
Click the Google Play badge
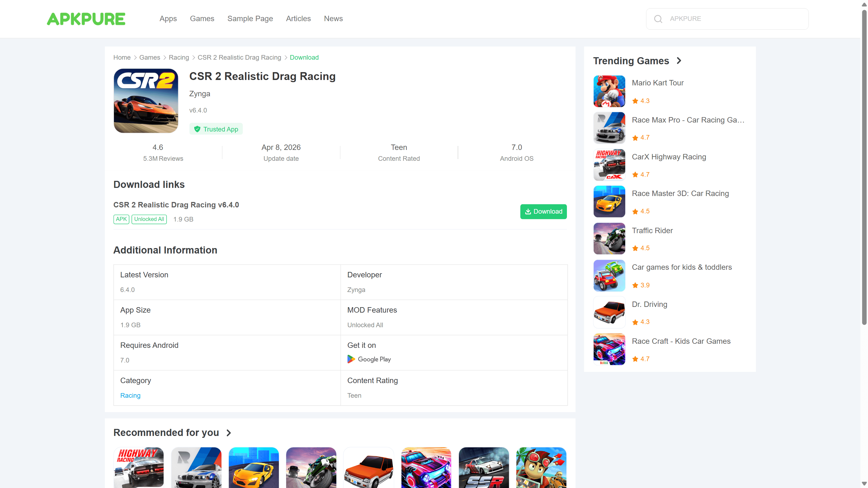369,359
